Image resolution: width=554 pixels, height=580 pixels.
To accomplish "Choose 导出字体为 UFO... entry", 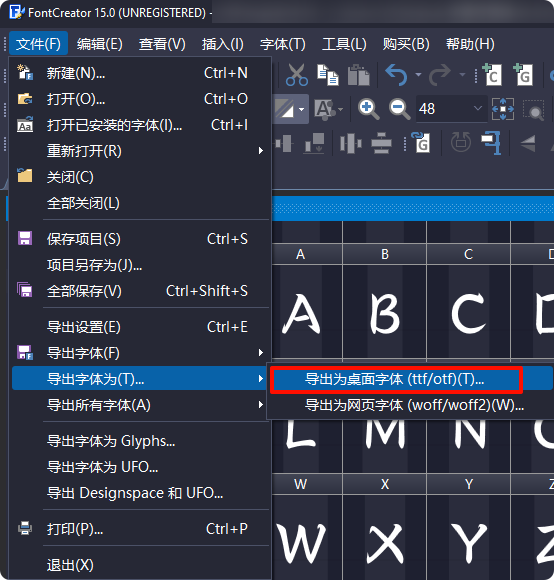I will (140, 467).
